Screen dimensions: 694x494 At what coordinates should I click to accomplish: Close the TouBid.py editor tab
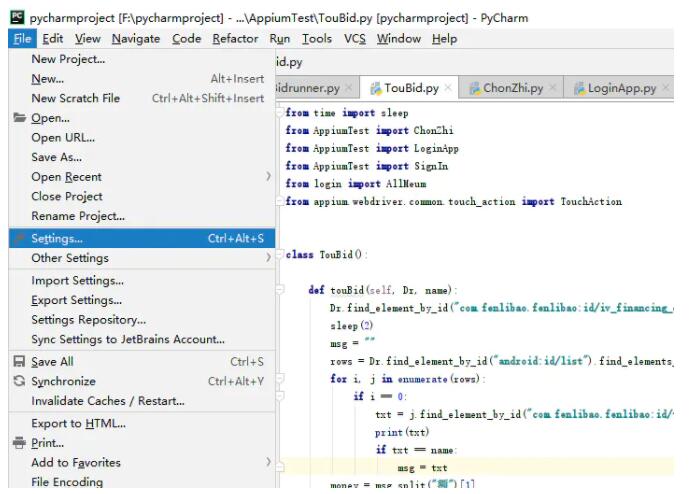click(448, 88)
